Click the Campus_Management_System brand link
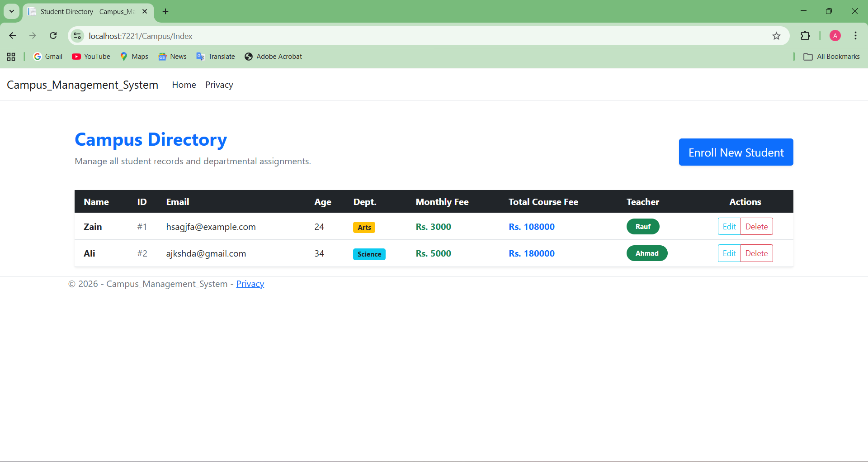 point(82,85)
